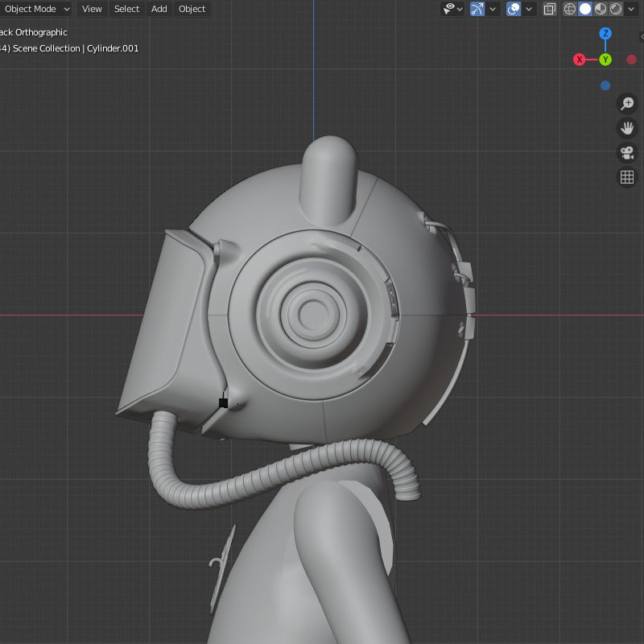The height and width of the screenshot is (644, 644).
Task: Click the red X axis on navigation gizmo
Action: coord(580,60)
